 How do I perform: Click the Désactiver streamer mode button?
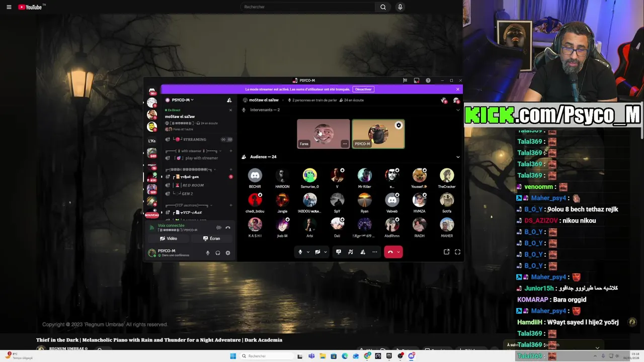363,89
